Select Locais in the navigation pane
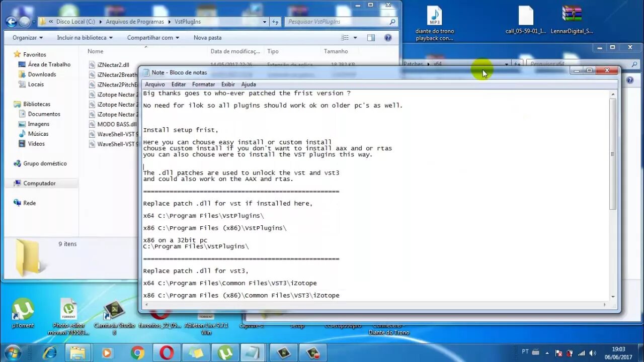The image size is (644, 362). (x=36, y=84)
